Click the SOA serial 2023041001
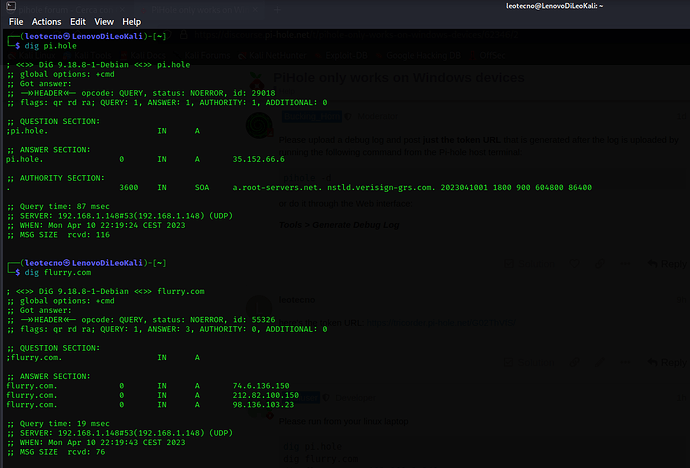Screen dimensions: 690x468 [464, 187]
